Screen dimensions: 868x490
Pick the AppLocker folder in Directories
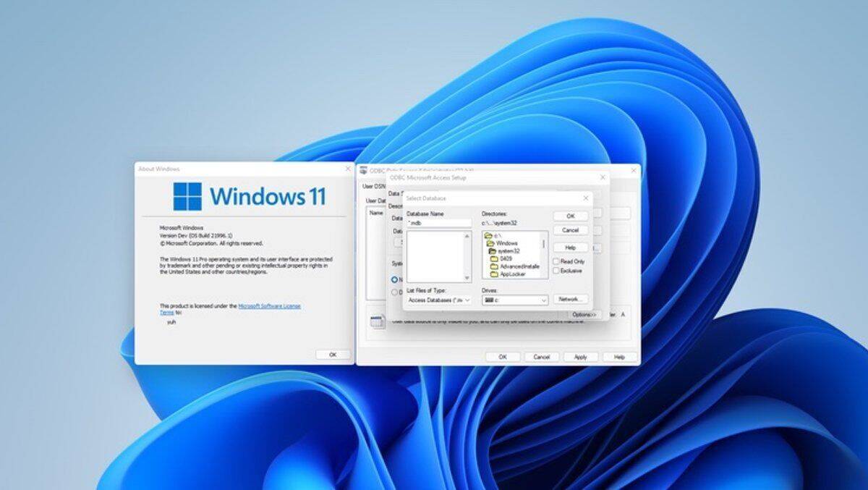(509, 274)
